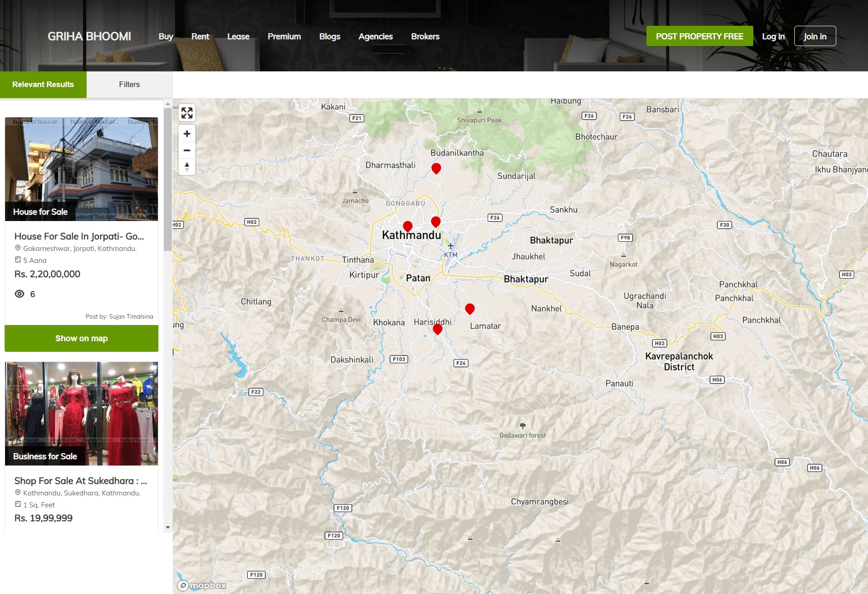Go to GRIHA BHOOMI home page

(x=89, y=36)
